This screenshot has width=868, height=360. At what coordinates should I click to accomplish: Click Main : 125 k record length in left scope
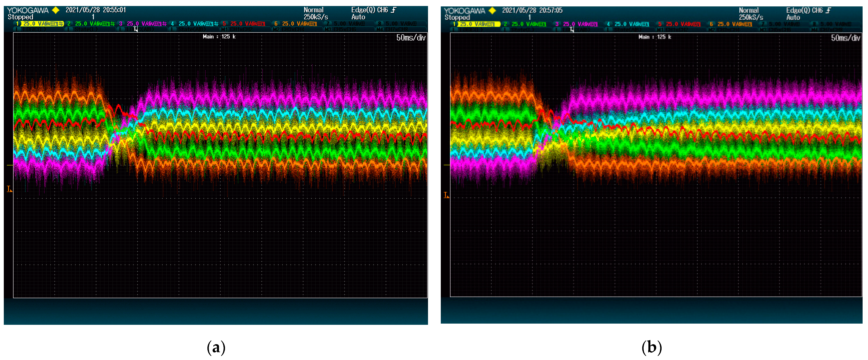tap(219, 36)
